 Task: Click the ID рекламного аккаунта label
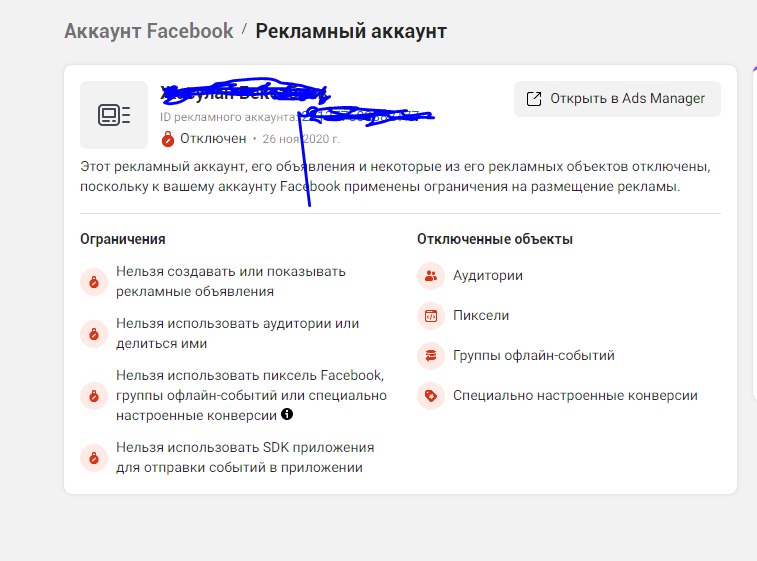pos(229,117)
